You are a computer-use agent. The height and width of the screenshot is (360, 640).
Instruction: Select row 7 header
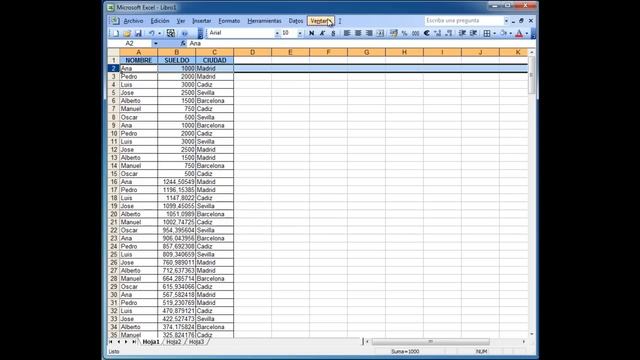[113, 109]
